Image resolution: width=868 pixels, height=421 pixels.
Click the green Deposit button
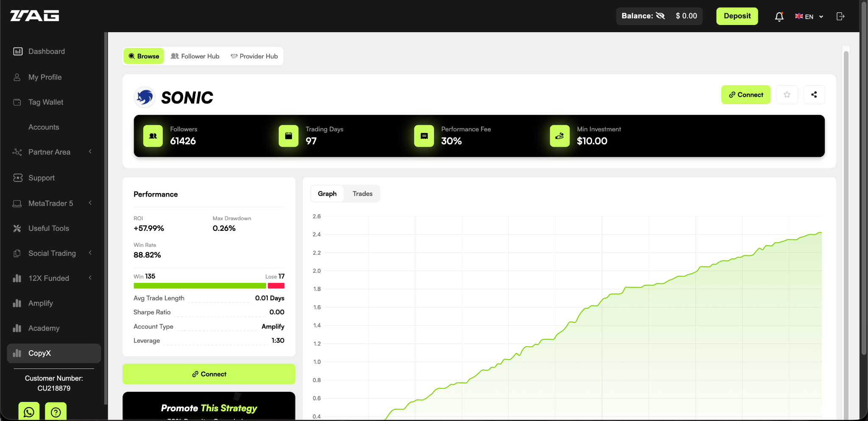[x=737, y=16]
